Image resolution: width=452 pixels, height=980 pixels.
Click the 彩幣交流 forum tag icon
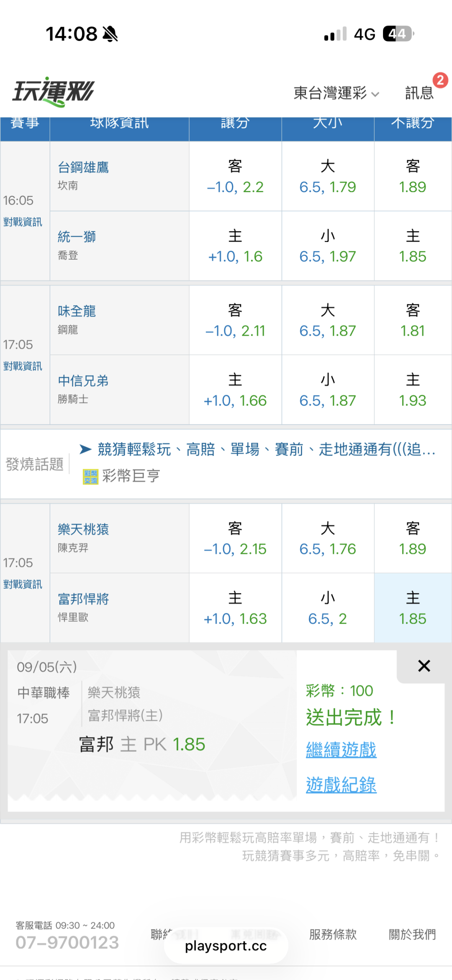pos(90,476)
